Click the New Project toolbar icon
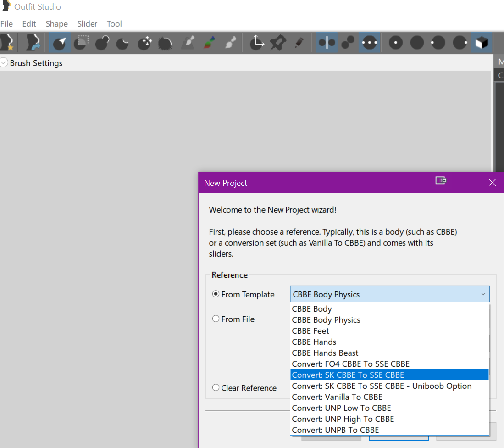 tap(8, 42)
